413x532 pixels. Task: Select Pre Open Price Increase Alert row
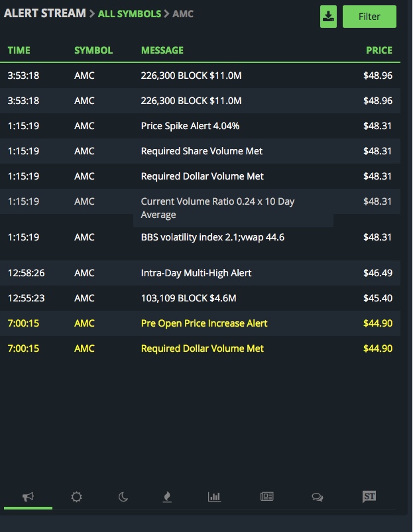[200, 323]
